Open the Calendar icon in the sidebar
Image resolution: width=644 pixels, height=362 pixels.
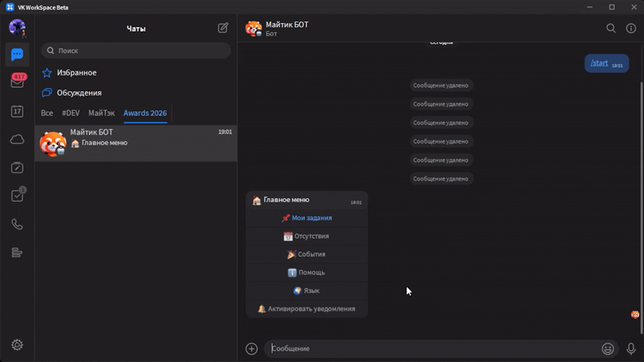(x=17, y=112)
